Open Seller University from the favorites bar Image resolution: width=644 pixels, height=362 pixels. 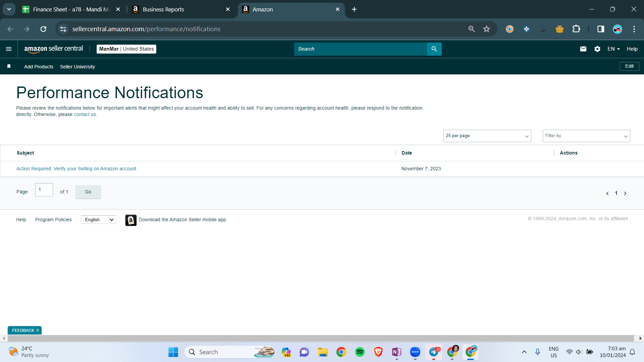[x=77, y=67]
